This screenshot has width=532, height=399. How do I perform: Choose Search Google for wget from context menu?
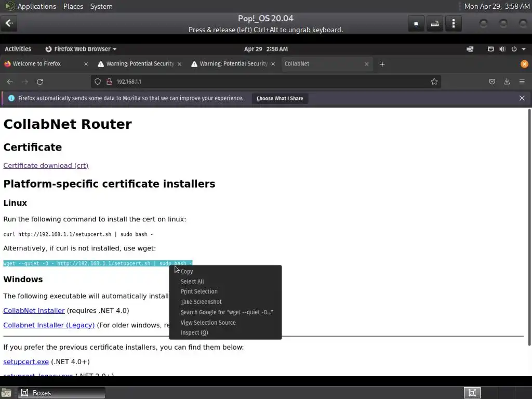[x=225, y=312]
